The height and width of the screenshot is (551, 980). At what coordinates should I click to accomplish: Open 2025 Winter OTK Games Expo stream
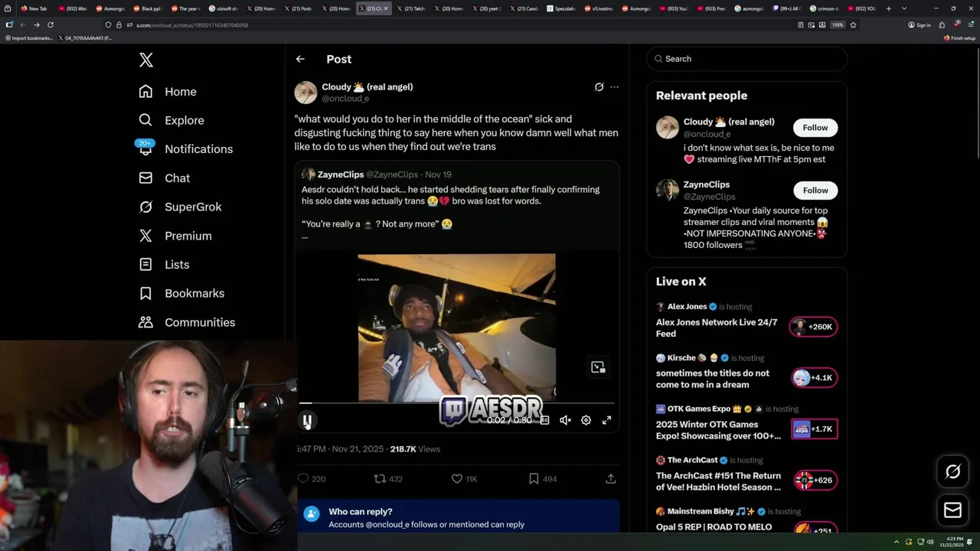point(718,430)
